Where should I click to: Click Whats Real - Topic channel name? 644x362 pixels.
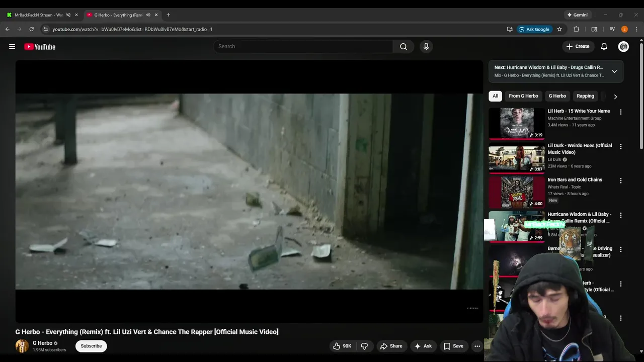[565, 187]
